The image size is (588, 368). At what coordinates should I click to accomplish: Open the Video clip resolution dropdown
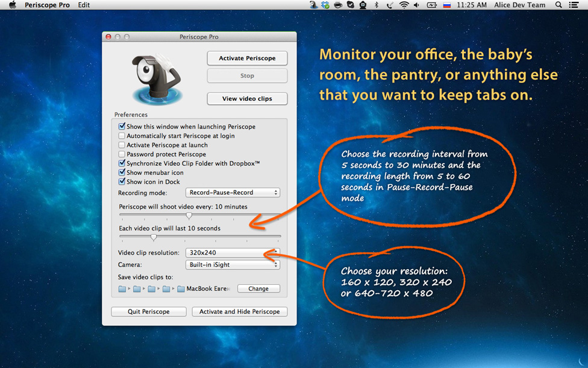(x=233, y=253)
